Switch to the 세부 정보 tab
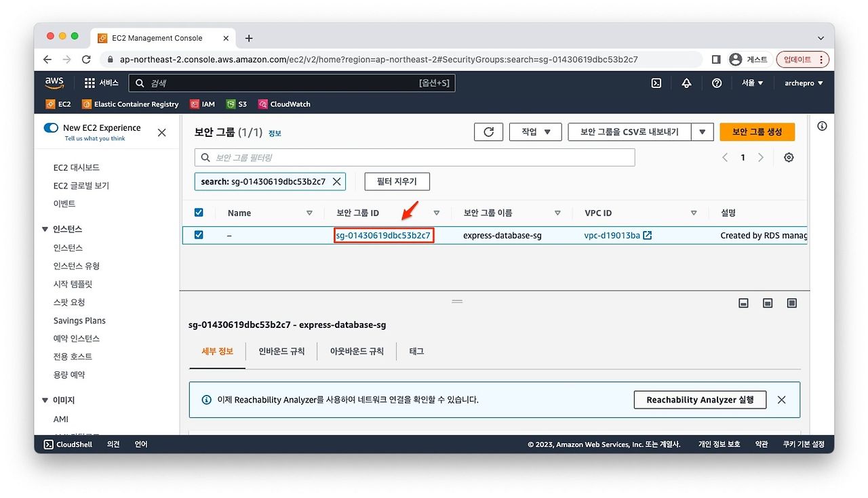 point(217,352)
